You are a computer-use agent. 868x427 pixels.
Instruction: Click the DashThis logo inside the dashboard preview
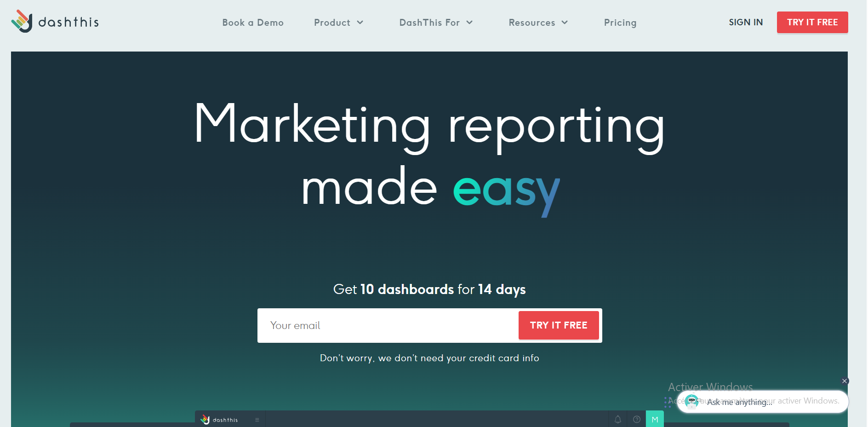tap(220, 419)
